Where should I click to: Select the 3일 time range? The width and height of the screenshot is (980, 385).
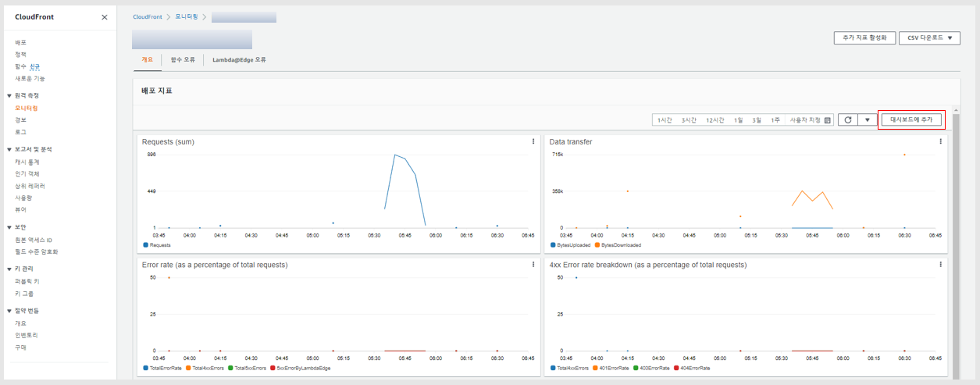757,120
